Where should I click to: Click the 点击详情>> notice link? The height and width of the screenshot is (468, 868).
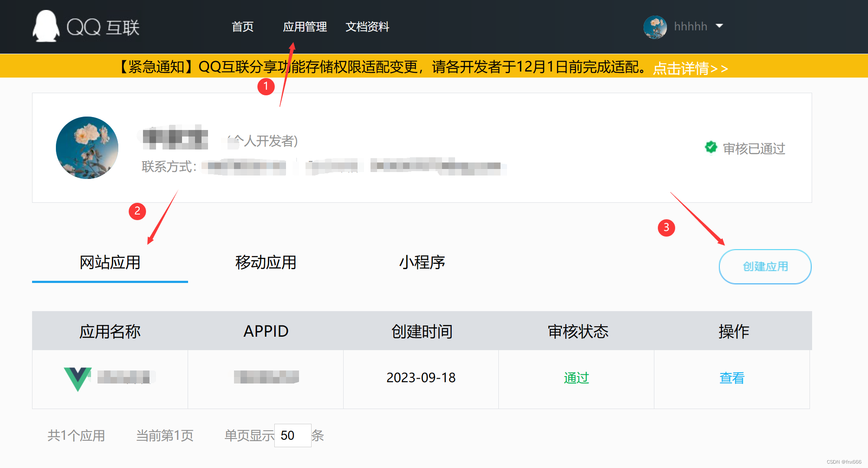[690, 68]
